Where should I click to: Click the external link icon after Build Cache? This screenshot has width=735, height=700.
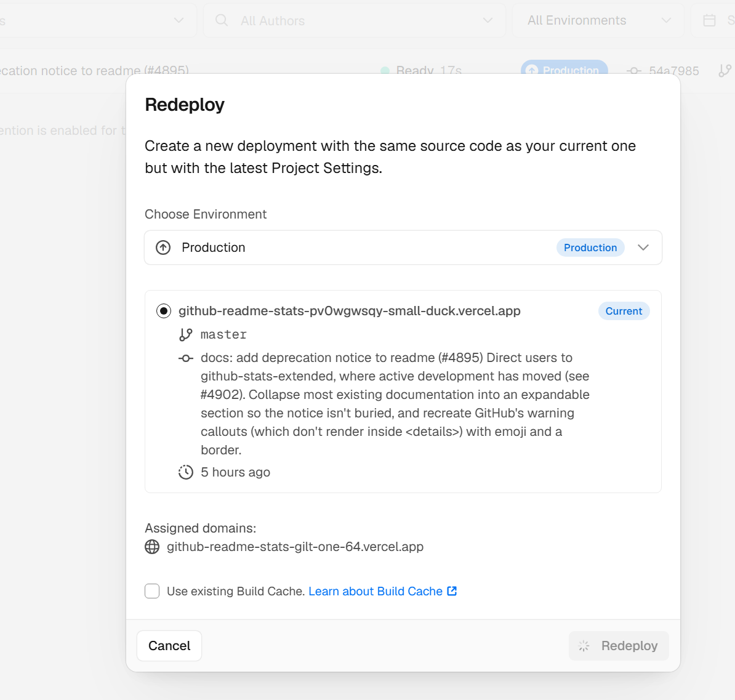click(x=452, y=591)
